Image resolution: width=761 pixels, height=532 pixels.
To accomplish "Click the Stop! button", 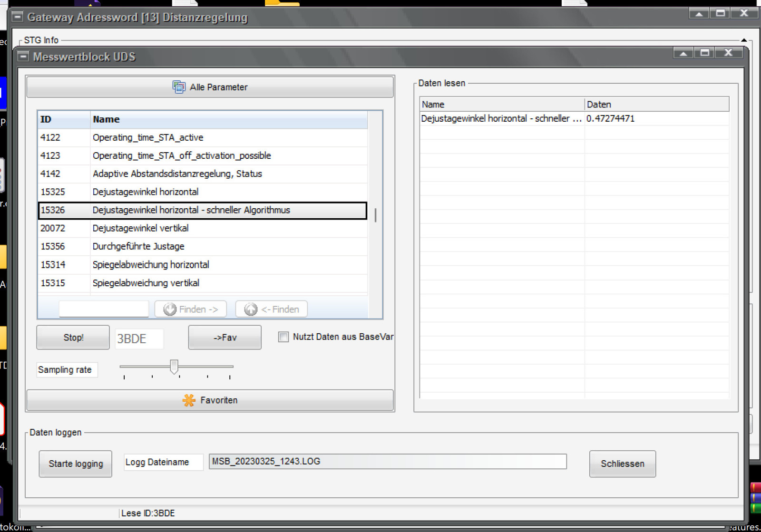I will (73, 338).
